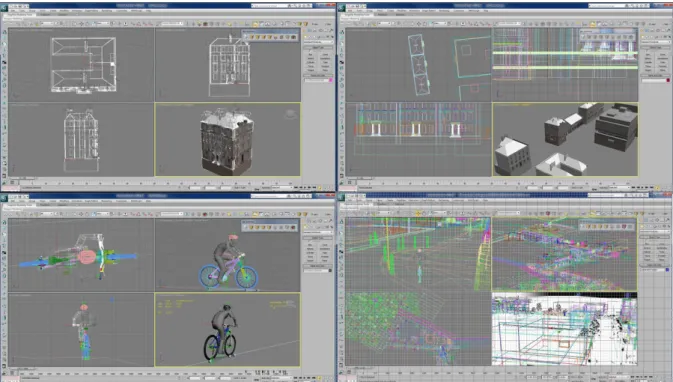
Task: Click the last render teapot in the cyclist window main toolbar
Action: [x=306, y=214]
